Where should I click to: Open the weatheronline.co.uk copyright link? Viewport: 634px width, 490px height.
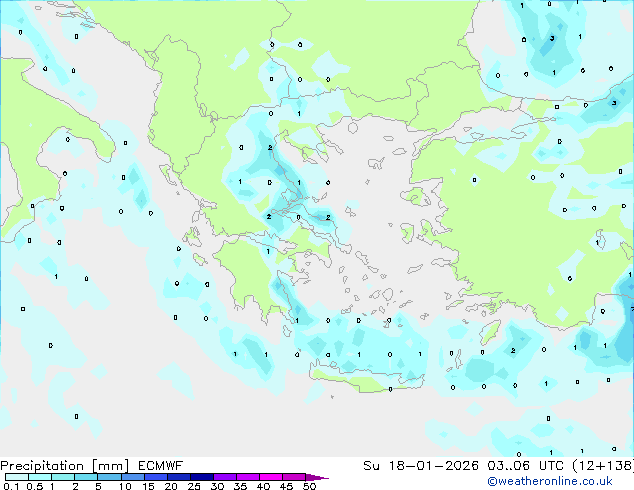pos(549,481)
